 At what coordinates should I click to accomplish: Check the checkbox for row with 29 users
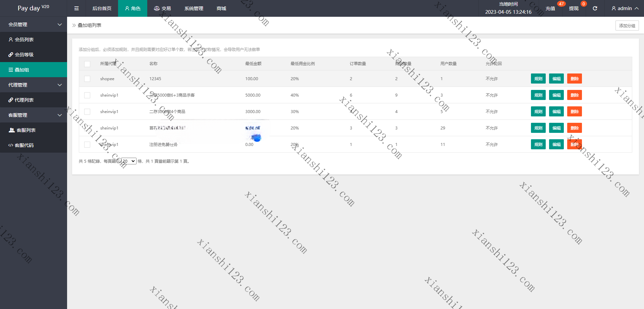[x=87, y=128]
